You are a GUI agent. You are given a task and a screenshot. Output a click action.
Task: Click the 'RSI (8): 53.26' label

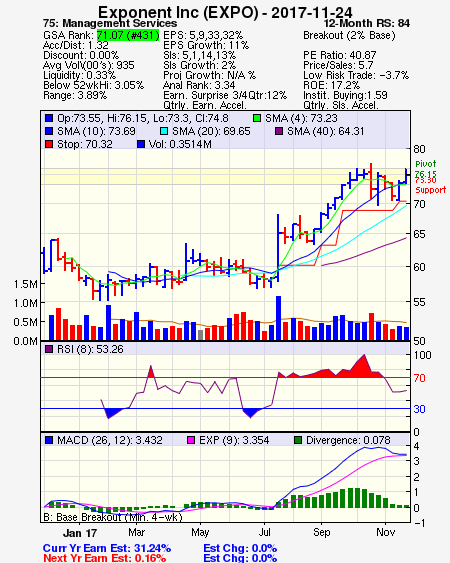point(90,349)
